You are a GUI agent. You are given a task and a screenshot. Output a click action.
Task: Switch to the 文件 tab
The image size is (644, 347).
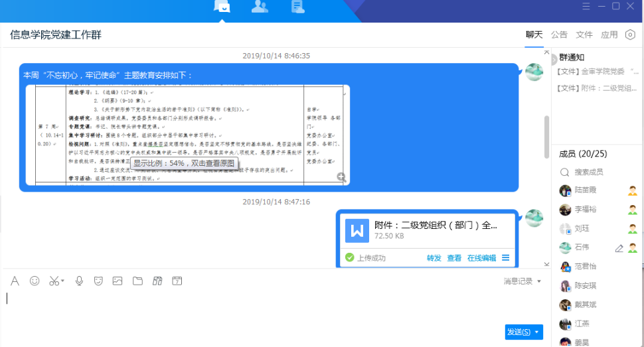click(584, 35)
